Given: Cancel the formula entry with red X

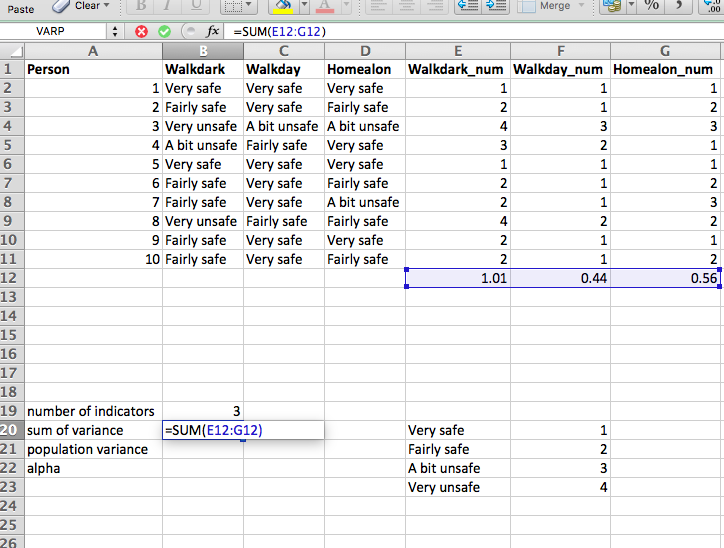Looking at the screenshot, I should (141, 31).
